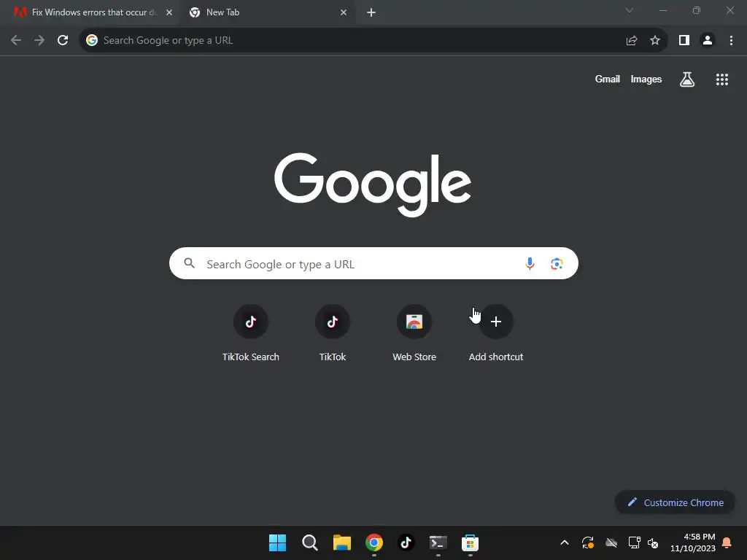Click the Customize Chrome button

click(x=675, y=502)
